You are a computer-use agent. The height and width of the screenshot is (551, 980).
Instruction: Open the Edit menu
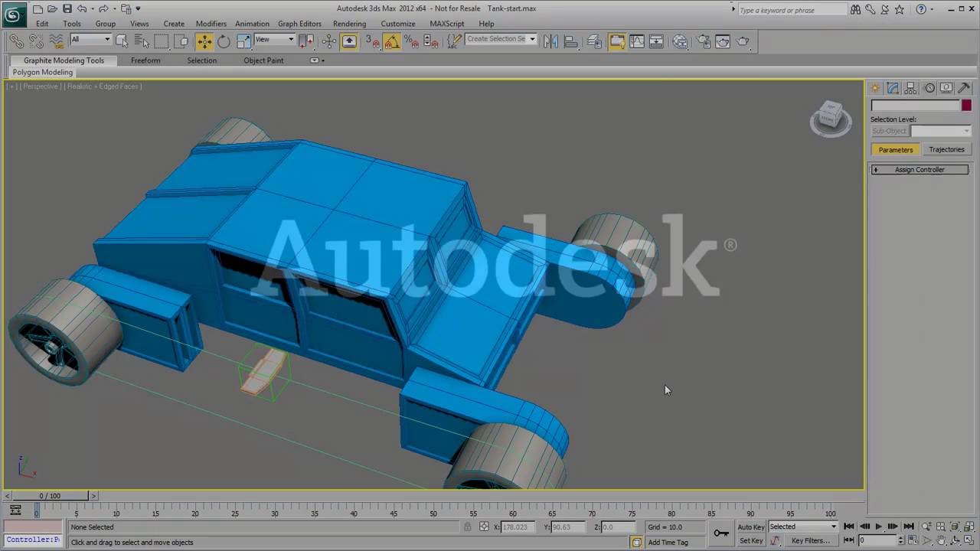click(41, 24)
